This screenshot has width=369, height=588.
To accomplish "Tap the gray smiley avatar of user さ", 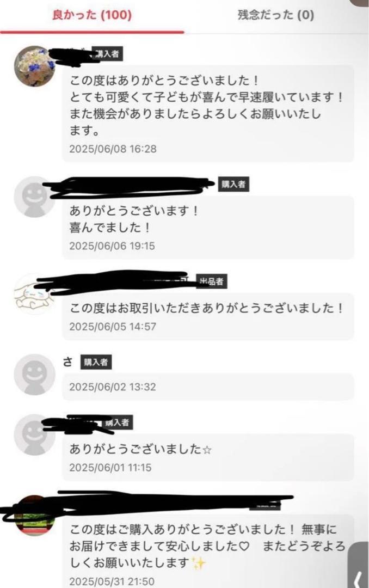I will click(34, 374).
